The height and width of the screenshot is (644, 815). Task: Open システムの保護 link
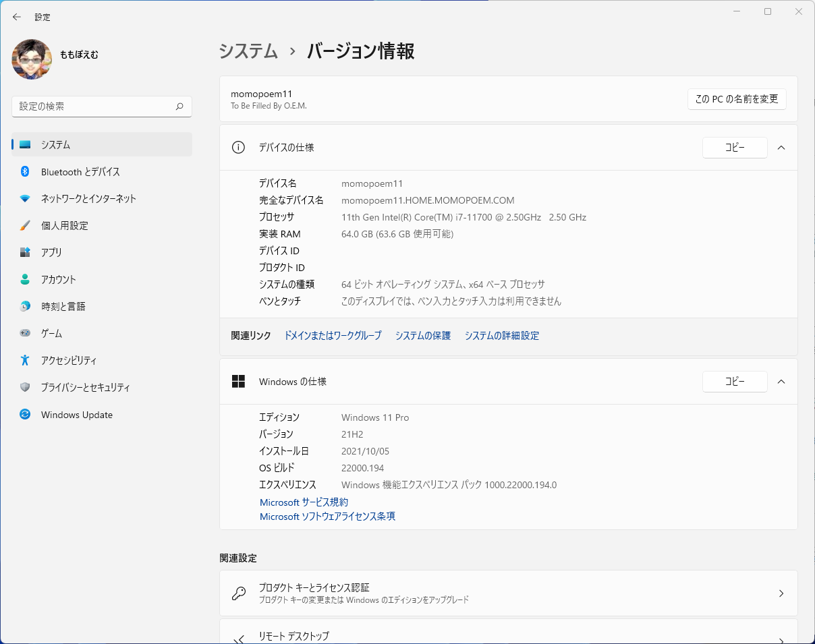(423, 335)
